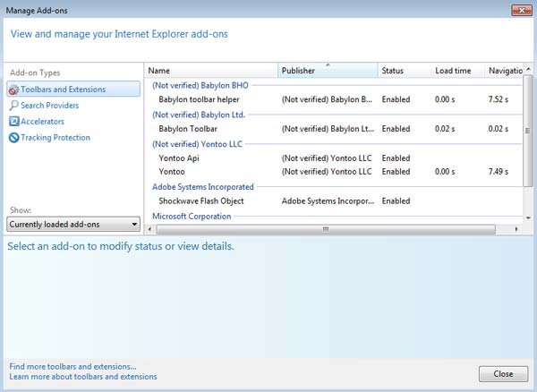Click the horizontal scrollbar right arrow
Viewport: 537px width, 392px height.
point(516,229)
